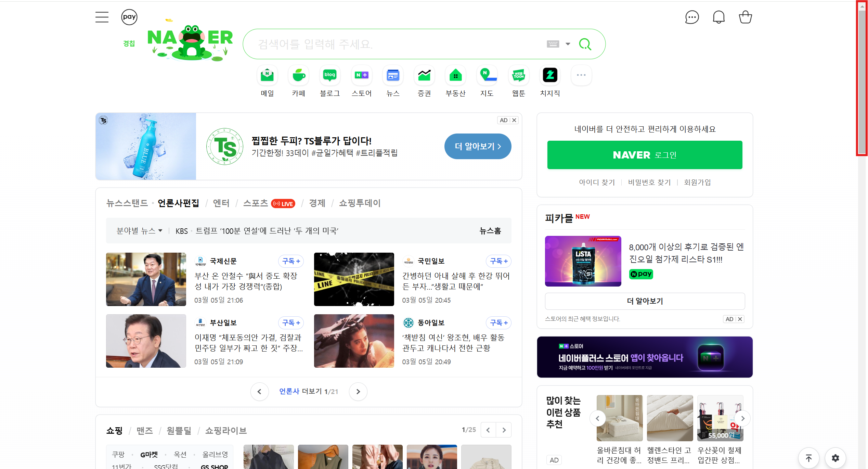This screenshot has height=469, width=868.
Task: Open the 뉴스 news shortcut icon
Action: coord(393,75)
